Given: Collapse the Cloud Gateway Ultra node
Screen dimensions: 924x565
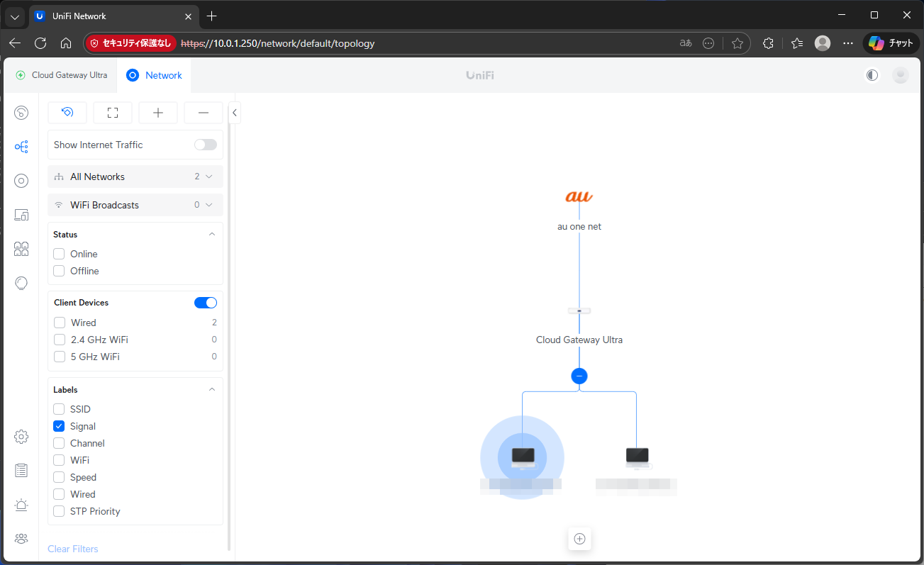Looking at the screenshot, I should 579,376.
